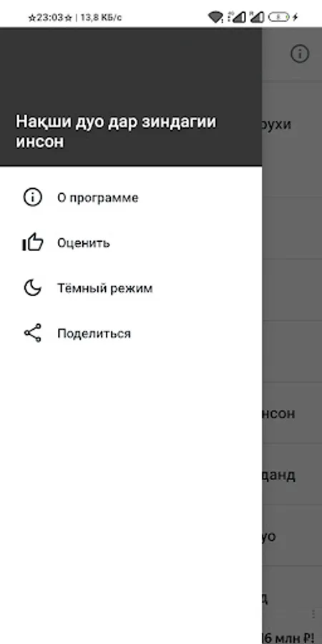Tap the dimmed list item ending in данд
This screenshot has height=644, width=322.
point(292,474)
